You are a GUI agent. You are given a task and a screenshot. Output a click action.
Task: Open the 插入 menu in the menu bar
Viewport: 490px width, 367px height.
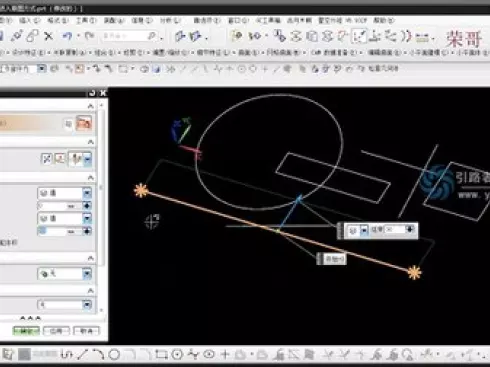point(29,21)
